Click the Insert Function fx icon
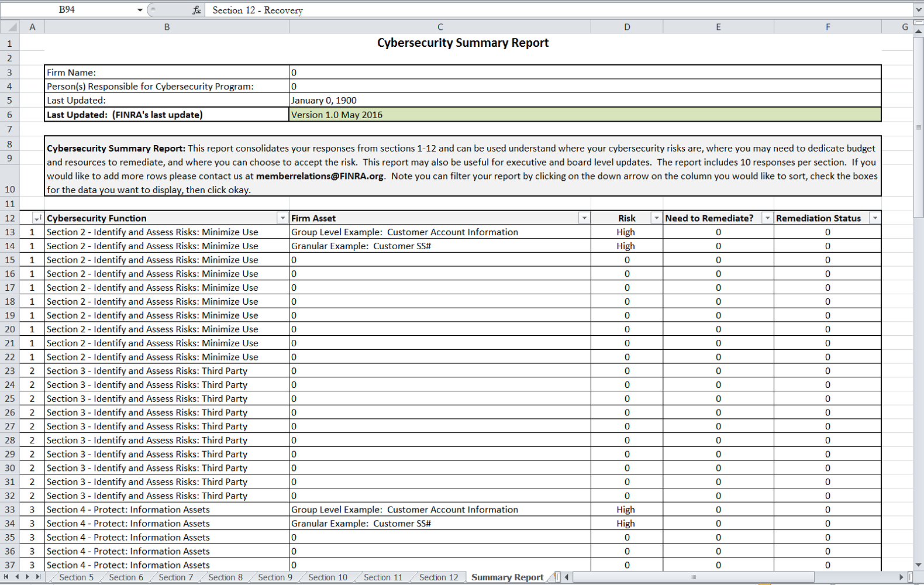 pos(196,10)
